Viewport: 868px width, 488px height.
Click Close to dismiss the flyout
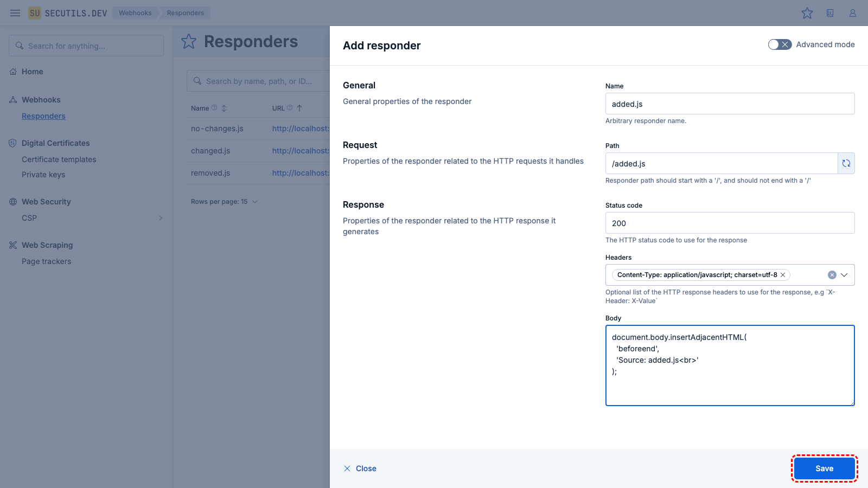pos(360,468)
